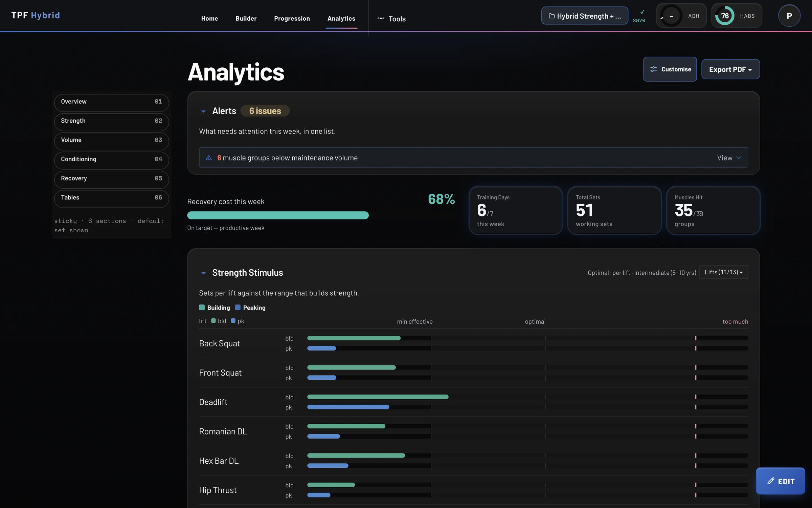Click the TPF Hybrid logo
Image resolution: width=812 pixels, height=508 pixels.
tap(36, 15)
